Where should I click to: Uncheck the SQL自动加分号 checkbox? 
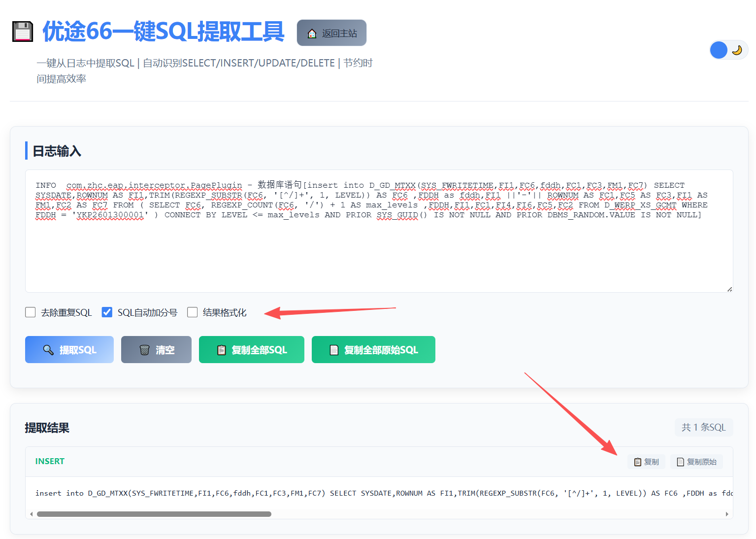point(107,312)
